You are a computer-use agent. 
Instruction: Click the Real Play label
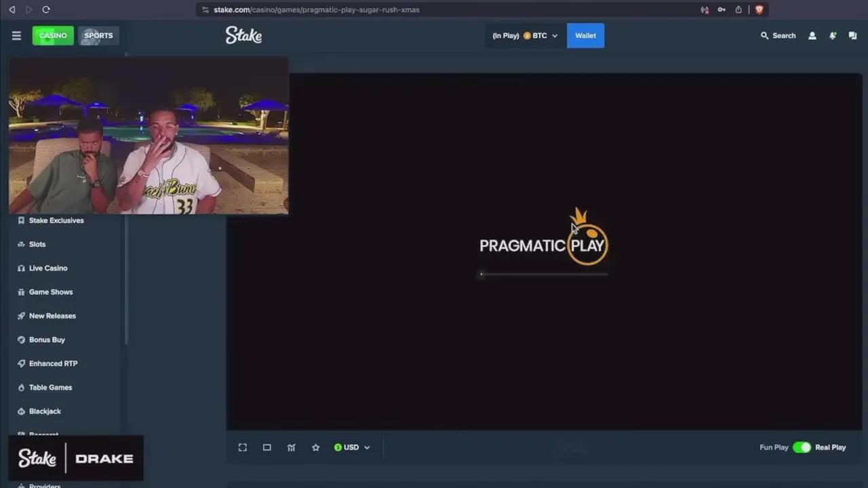point(830,447)
